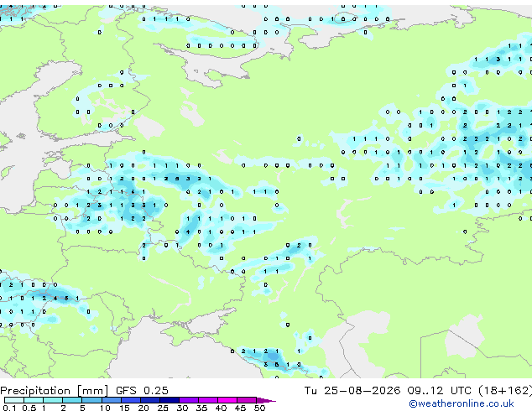Viewport: 532px width, 411px height.
Task: Click the 'Precipitation [mm]' label
Action: [x=55, y=391]
